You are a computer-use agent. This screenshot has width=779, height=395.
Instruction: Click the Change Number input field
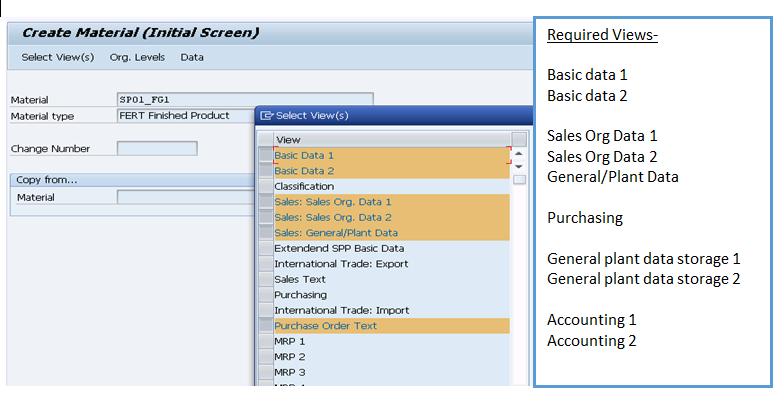coord(157,148)
